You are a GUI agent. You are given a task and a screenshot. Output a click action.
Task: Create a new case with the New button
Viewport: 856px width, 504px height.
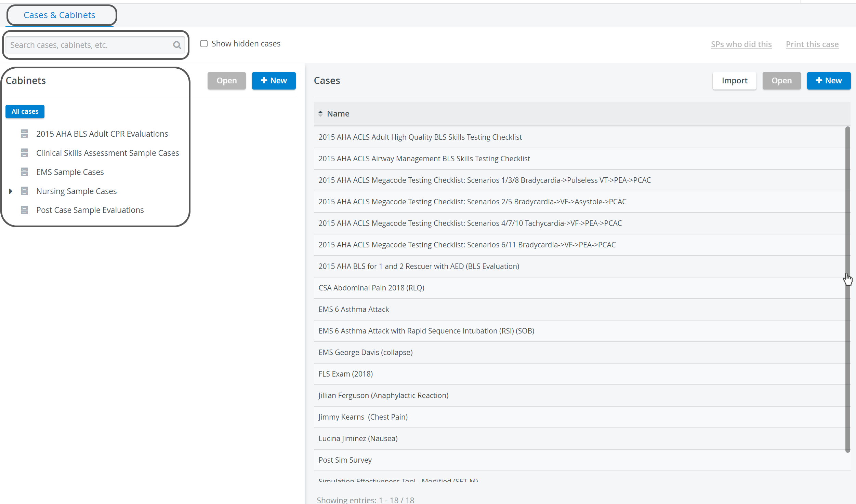pyautogui.click(x=829, y=81)
